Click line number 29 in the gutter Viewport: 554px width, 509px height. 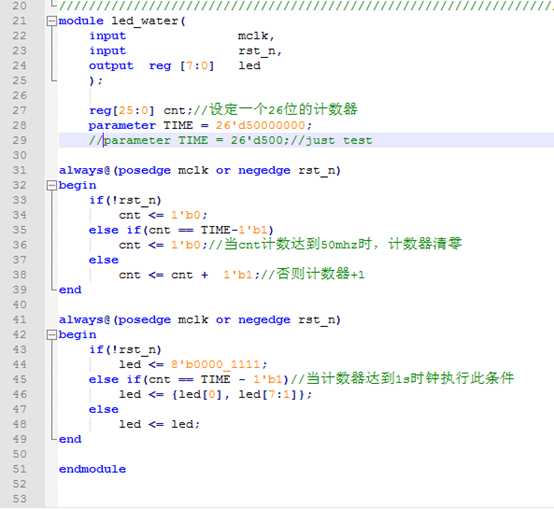19,140
